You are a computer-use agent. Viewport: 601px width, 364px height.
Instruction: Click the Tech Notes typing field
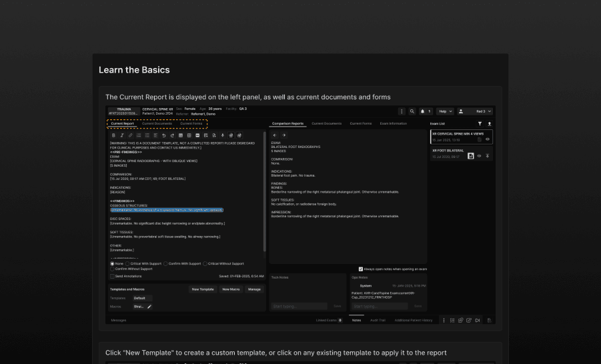299,306
